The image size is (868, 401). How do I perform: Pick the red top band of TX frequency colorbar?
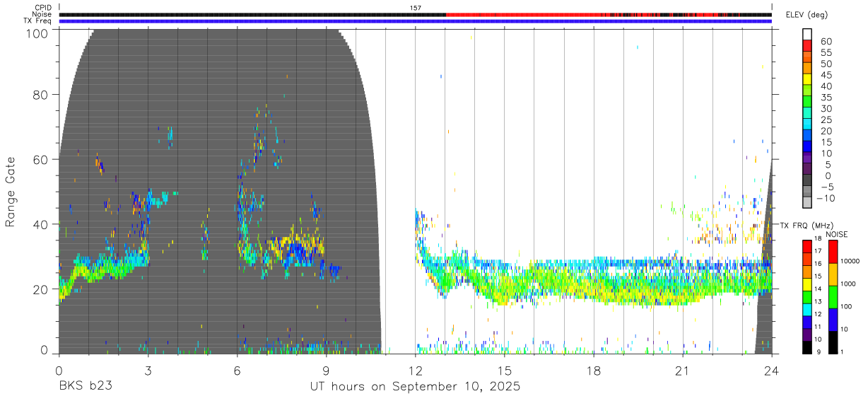click(x=807, y=246)
